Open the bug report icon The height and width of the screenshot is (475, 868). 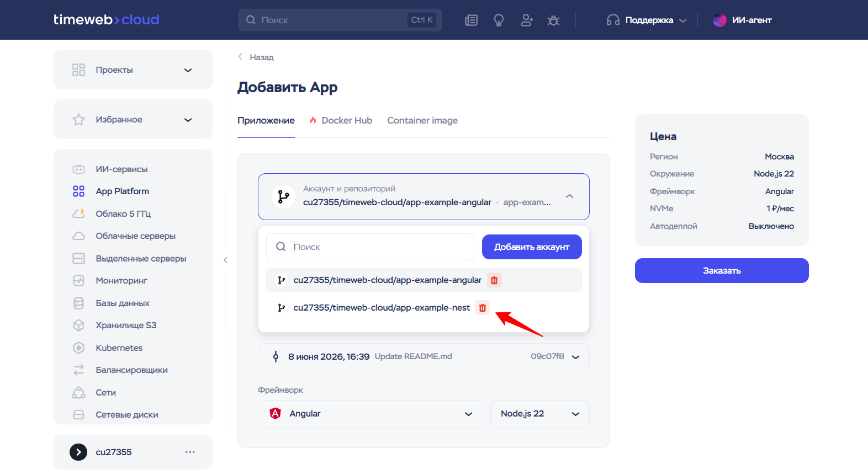tap(553, 20)
